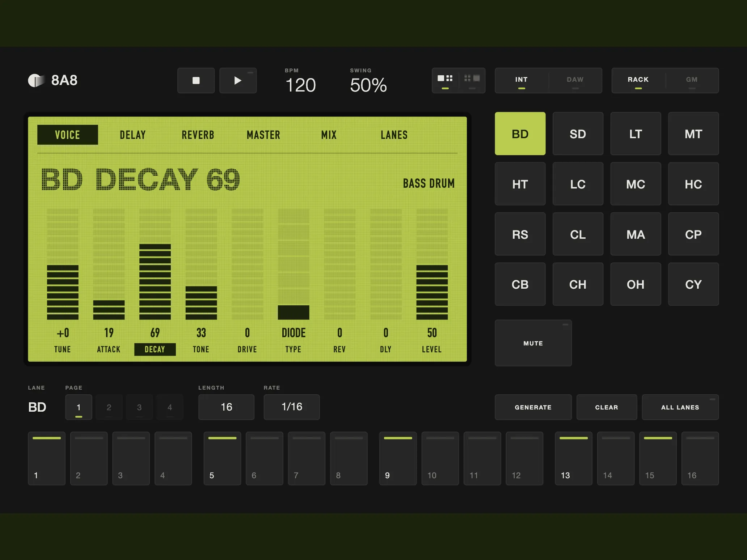The image size is (747, 560).
Task: Open the MIX tab
Action: [x=329, y=135]
